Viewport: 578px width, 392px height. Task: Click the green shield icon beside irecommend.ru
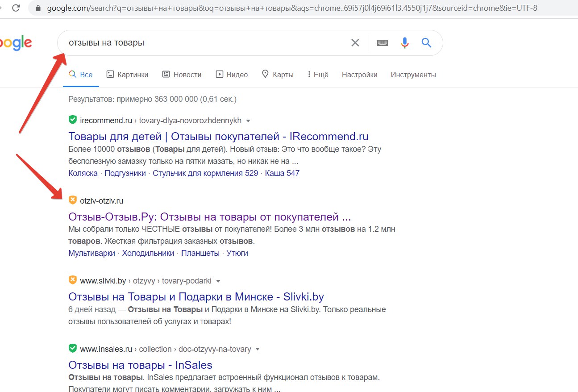[x=73, y=120]
